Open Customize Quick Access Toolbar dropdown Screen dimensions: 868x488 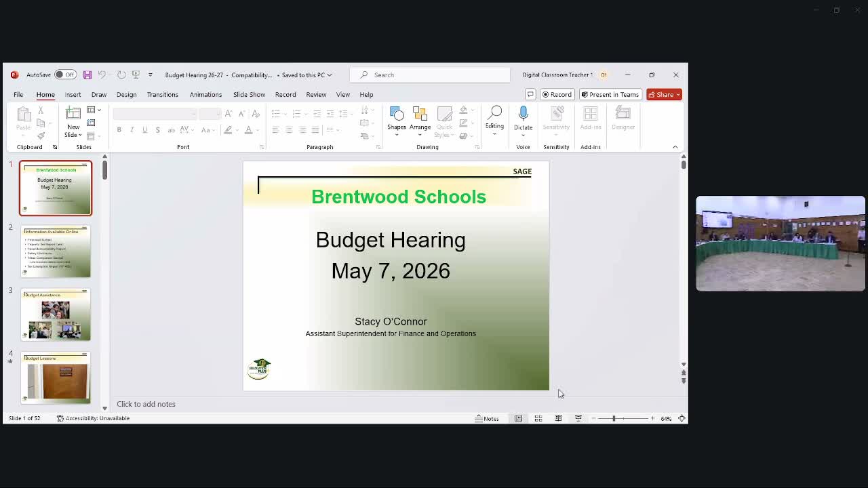tap(150, 75)
